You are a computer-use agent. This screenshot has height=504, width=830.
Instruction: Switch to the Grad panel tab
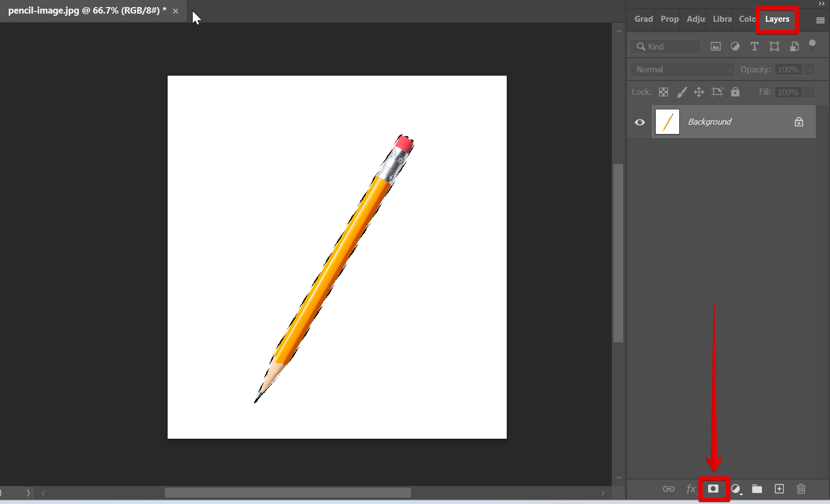point(643,19)
